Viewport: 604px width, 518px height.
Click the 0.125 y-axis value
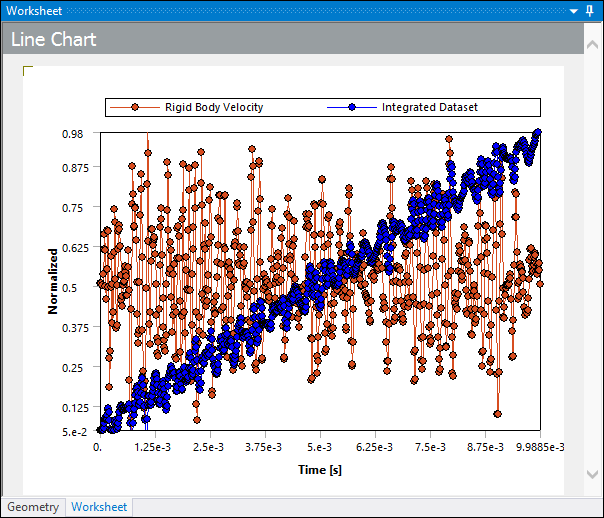coord(75,408)
